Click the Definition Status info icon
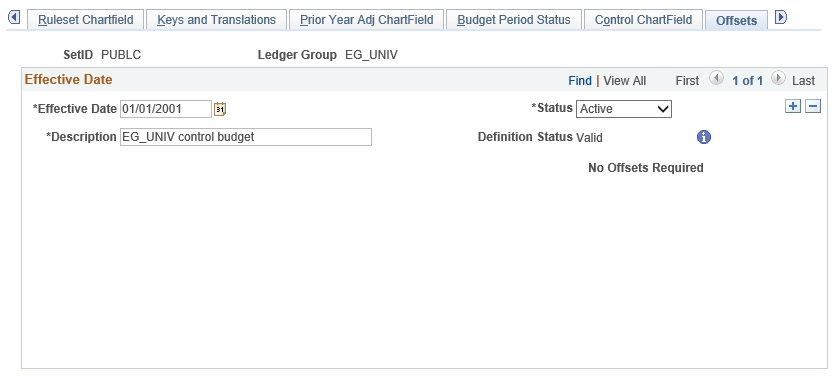The height and width of the screenshot is (376, 838). click(x=704, y=137)
